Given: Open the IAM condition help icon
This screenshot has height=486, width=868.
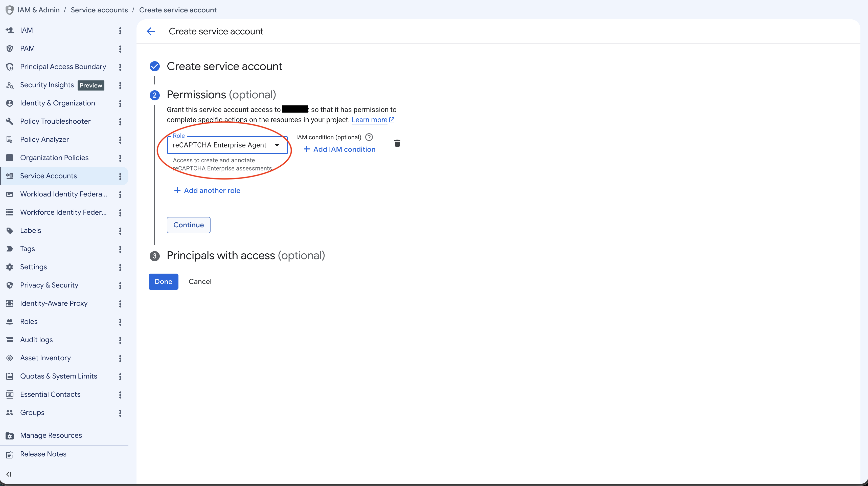Looking at the screenshot, I should click(x=369, y=137).
